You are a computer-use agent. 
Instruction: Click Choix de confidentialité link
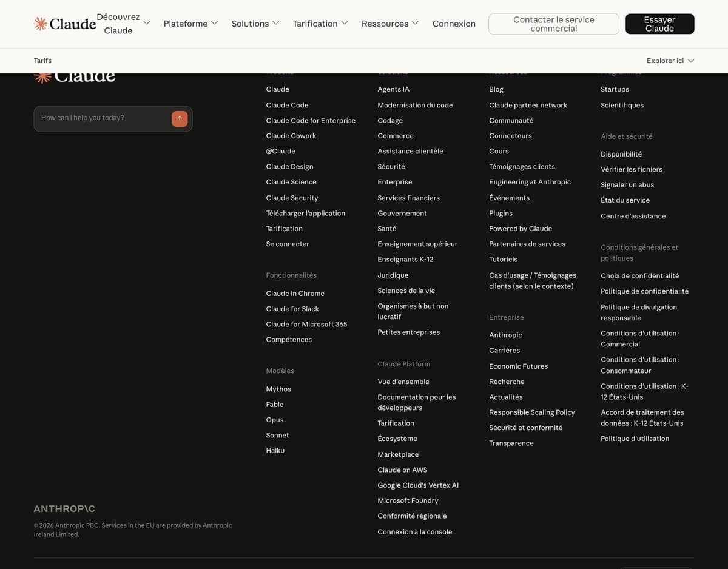coord(639,276)
